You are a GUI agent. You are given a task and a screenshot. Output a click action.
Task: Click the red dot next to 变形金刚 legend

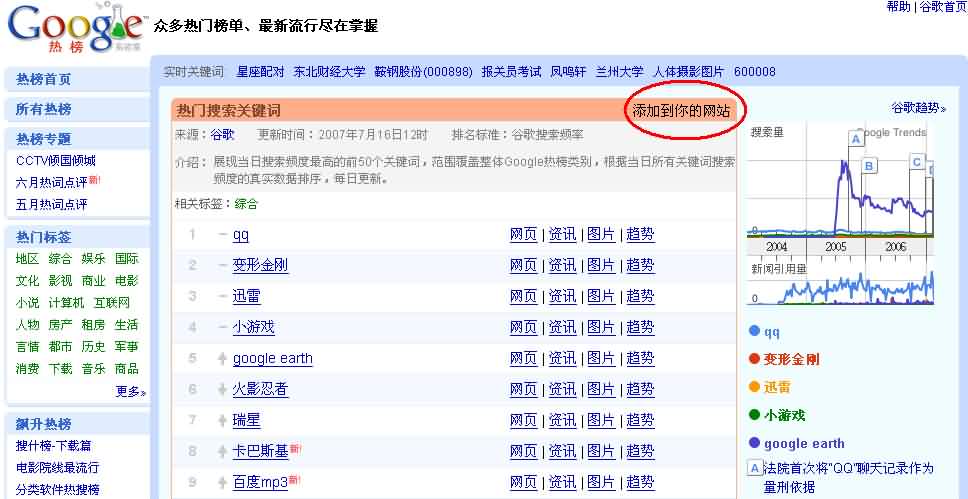point(754,359)
